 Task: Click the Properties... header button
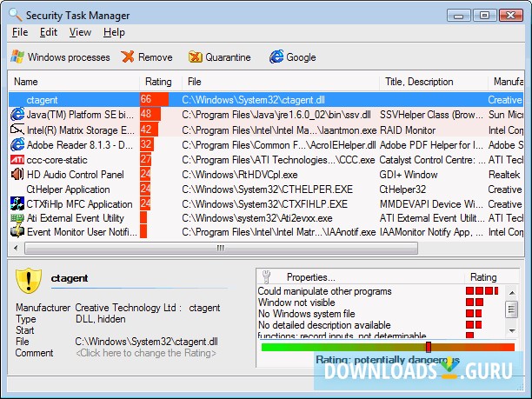coord(361,276)
